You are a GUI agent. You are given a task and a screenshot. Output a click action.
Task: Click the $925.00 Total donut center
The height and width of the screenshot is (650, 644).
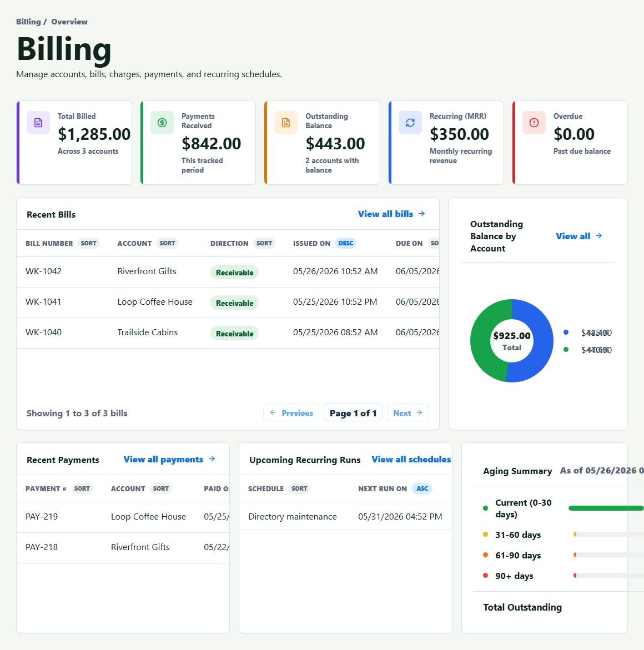[512, 341]
